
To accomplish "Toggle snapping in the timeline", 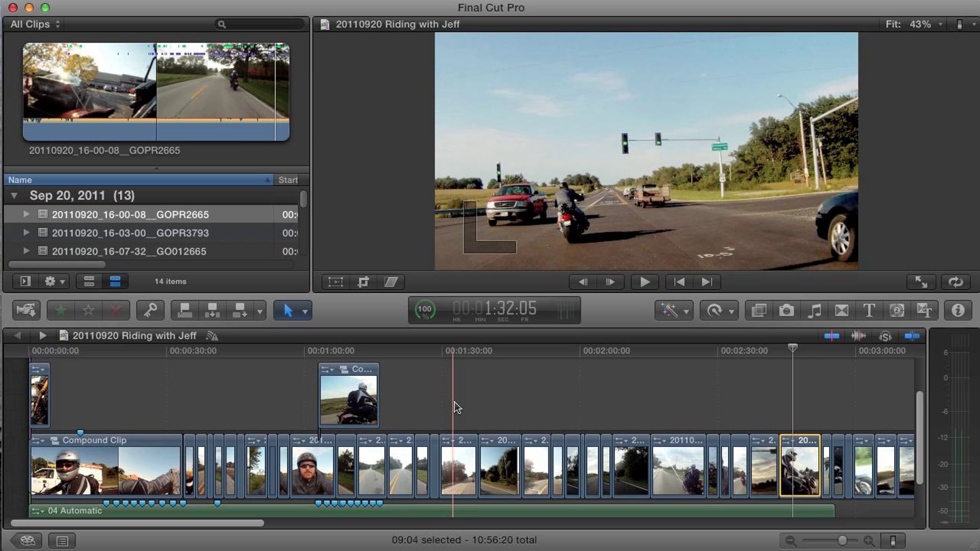I will coord(912,336).
